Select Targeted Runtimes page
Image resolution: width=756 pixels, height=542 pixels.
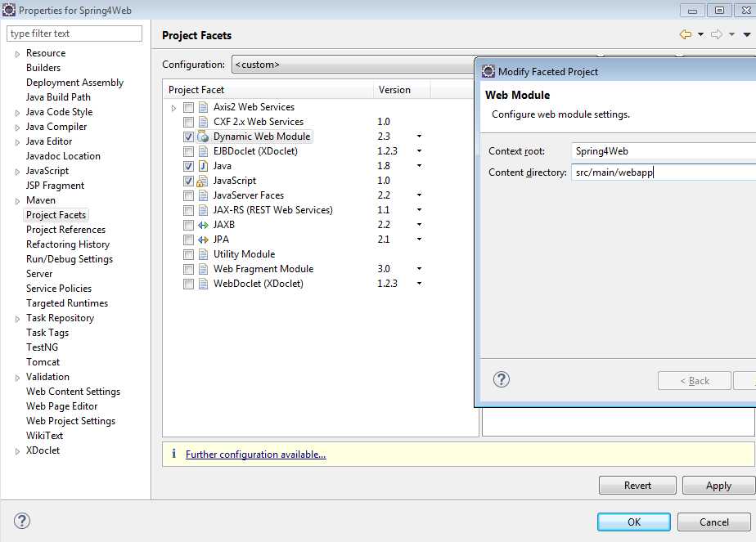pyautogui.click(x=67, y=303)
